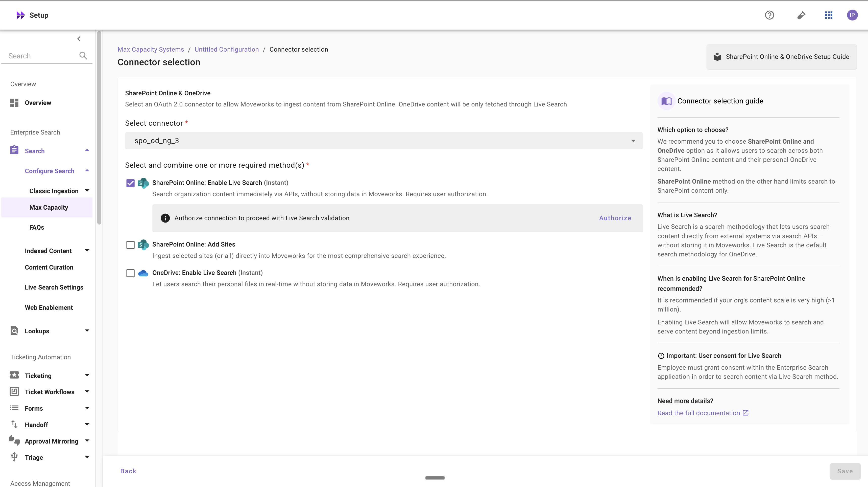Viewport: 868px width, 487px height.
Task: Open the help question mark icon
Action: (x=769, y=15)
